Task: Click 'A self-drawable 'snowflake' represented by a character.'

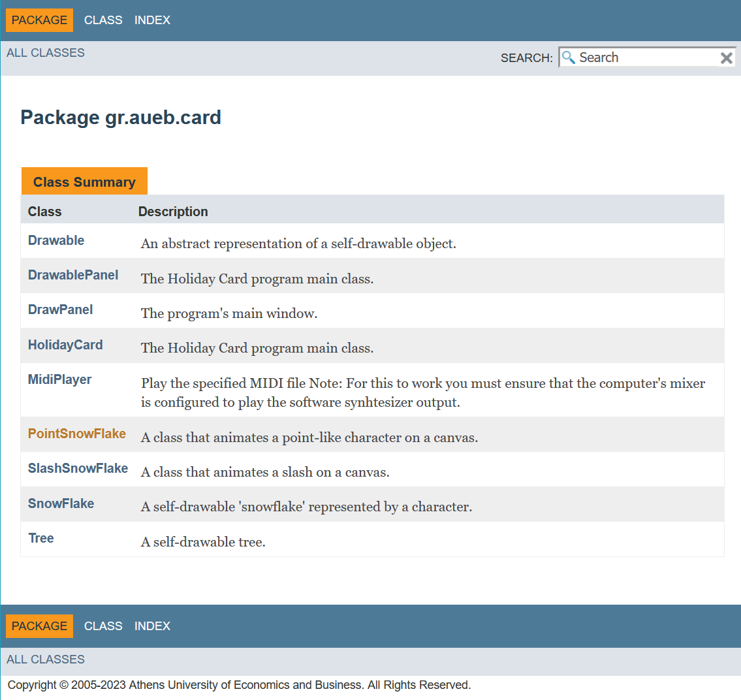Action: click(x=306, y=507)
